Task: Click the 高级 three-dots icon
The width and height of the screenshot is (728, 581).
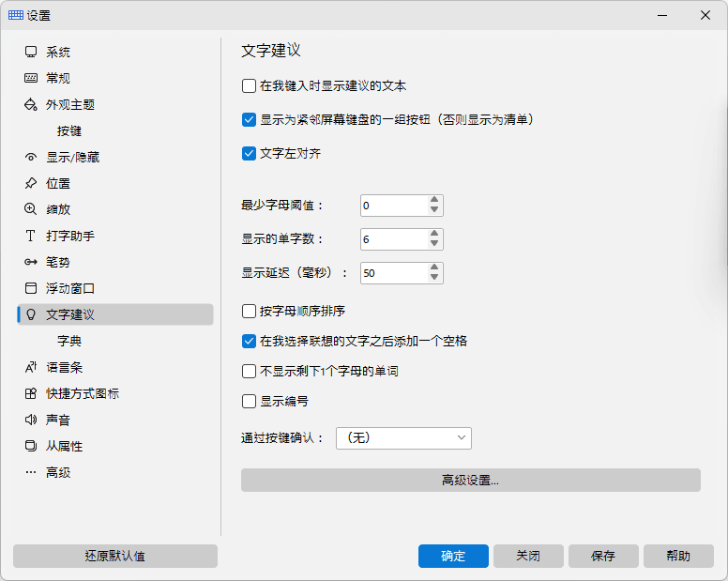Action: coord(31,472)
